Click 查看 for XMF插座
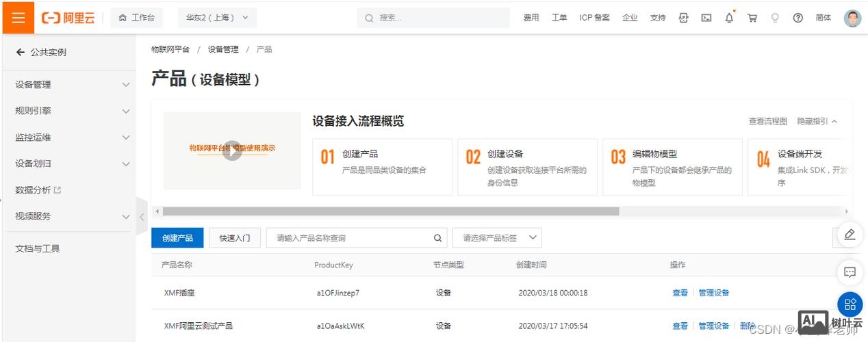 pyautogui.click(x=680, y=293)
